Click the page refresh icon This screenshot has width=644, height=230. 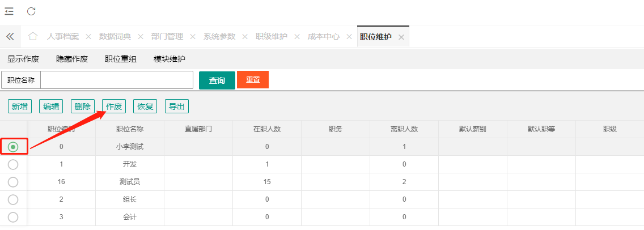[x=31, y=11]
